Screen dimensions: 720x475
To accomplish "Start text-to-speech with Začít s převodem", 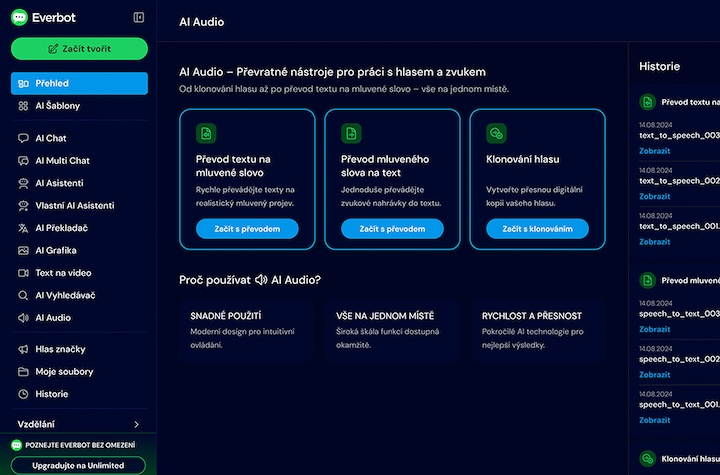I will [x=246, y=229].
